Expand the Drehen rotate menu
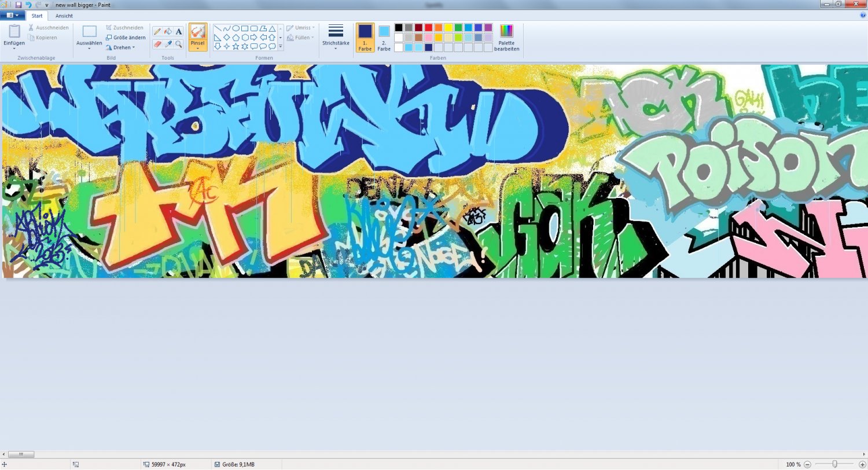This screenshot has width=868, height=470. [x=120, y=47]
